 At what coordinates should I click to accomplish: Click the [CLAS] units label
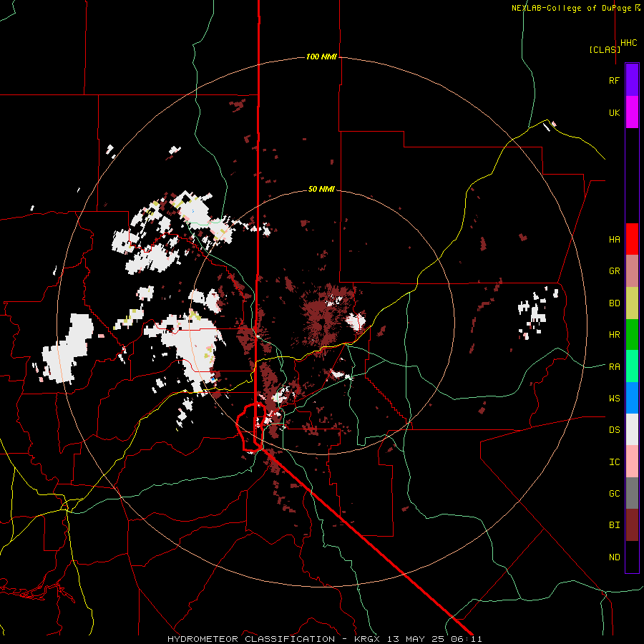click(605, 49)
